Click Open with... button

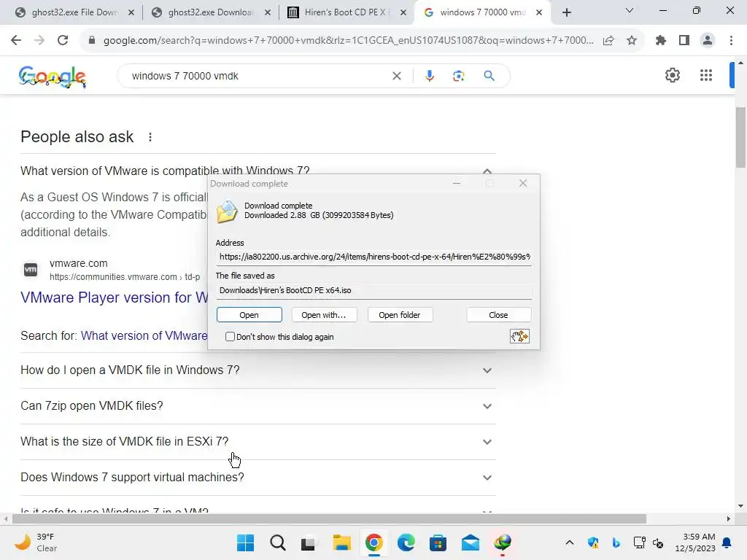click(x=324, y=315)
